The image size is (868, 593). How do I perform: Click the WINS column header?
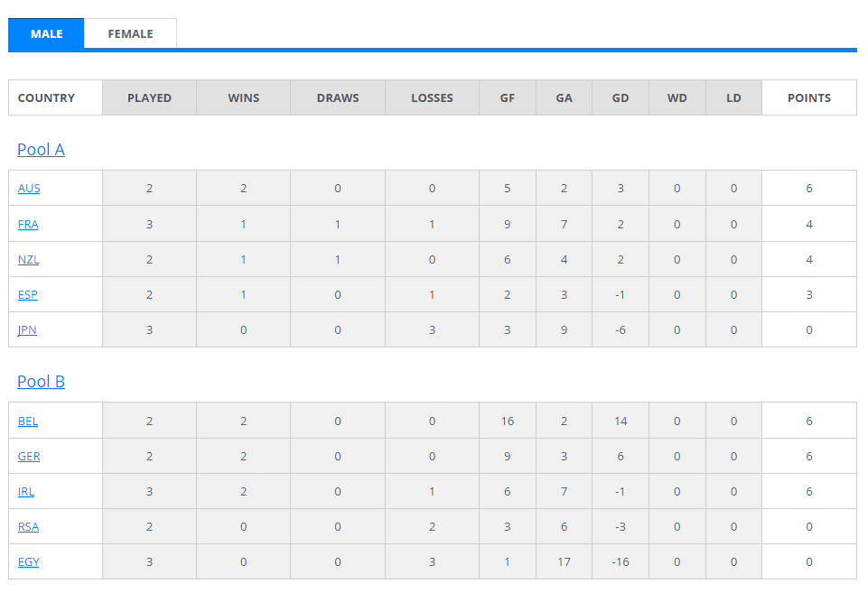click(243, 98)
